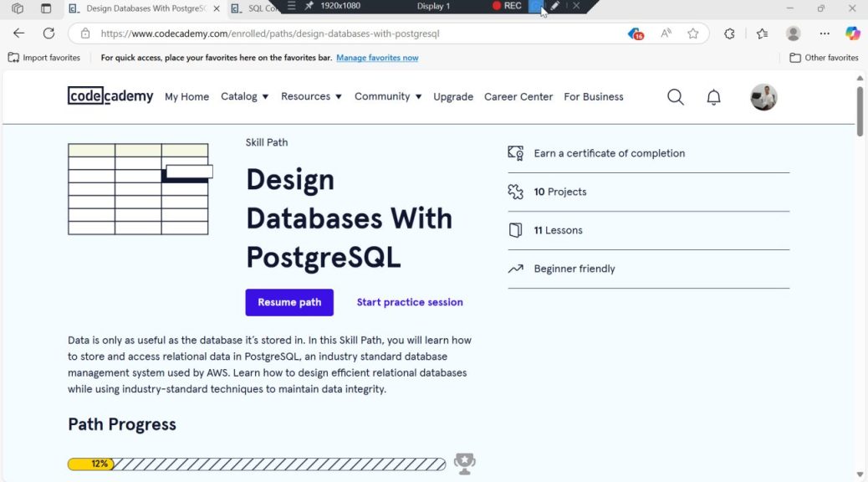Switch to the SQL browser tab

pyautogui.click(x=256, y=8)
